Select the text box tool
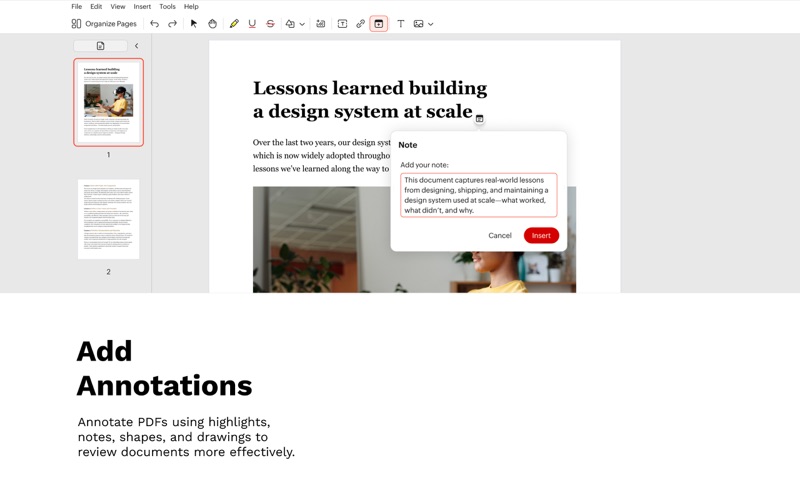This screenshot has height=500, width=800. (x=342, y=23)
